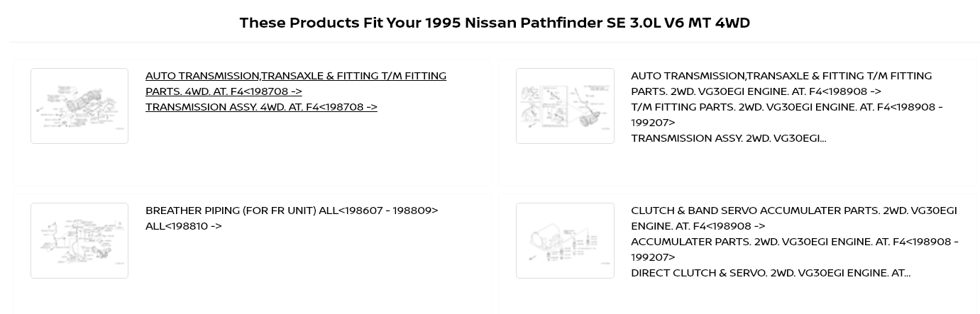Viewport: 980px width, 314px height.
Task: Select AUTO TRANSMISSION T/M FITTING PARTS 2WD VG30EGI title
Action: point(781,83)
